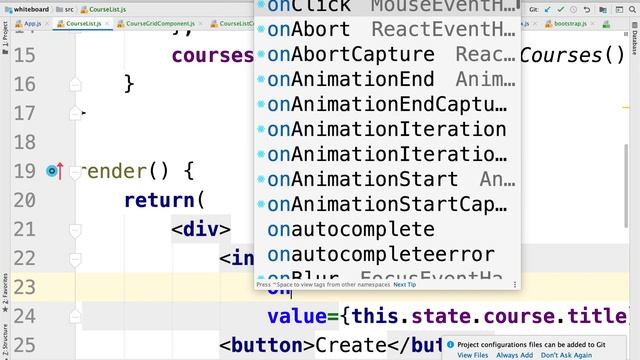The image size is (640, 360).
Task: Close the CourseGridComponent.js tab
Action: [200, 24]
